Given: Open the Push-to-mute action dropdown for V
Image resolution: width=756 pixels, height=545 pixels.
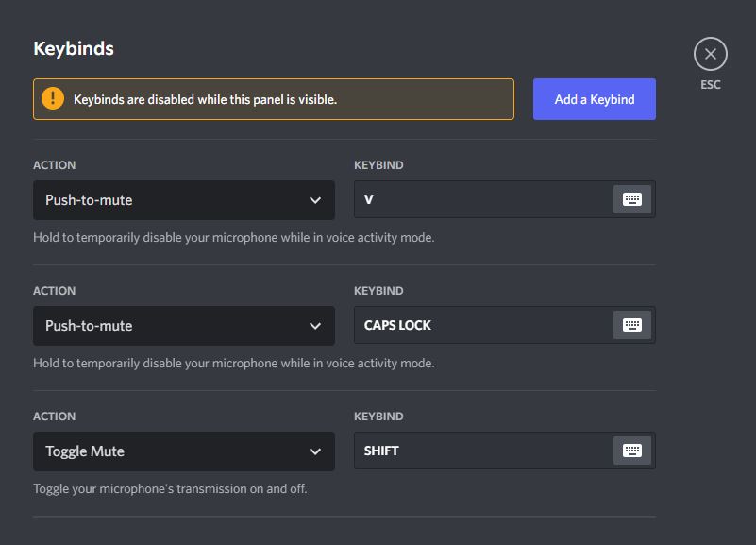Looking at the screenshot, I should 183,200.
